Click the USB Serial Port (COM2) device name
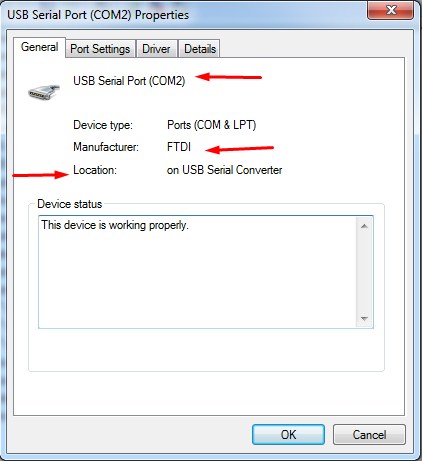Screen dimensions: 422x461 coord(129,81)
